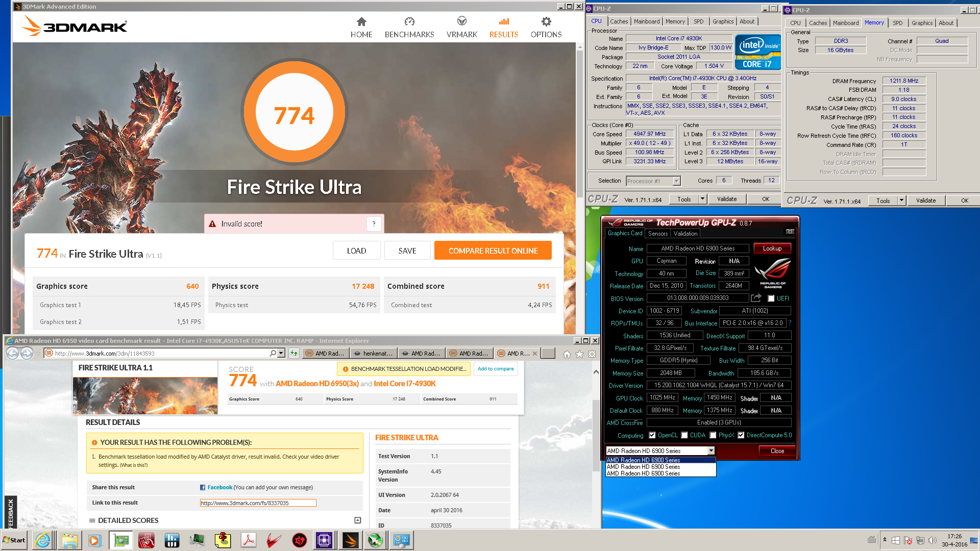This screenshot has height=551, width=980.
Task: Open the IE recent pages dropdown arrow
Action: coord(38,353)
